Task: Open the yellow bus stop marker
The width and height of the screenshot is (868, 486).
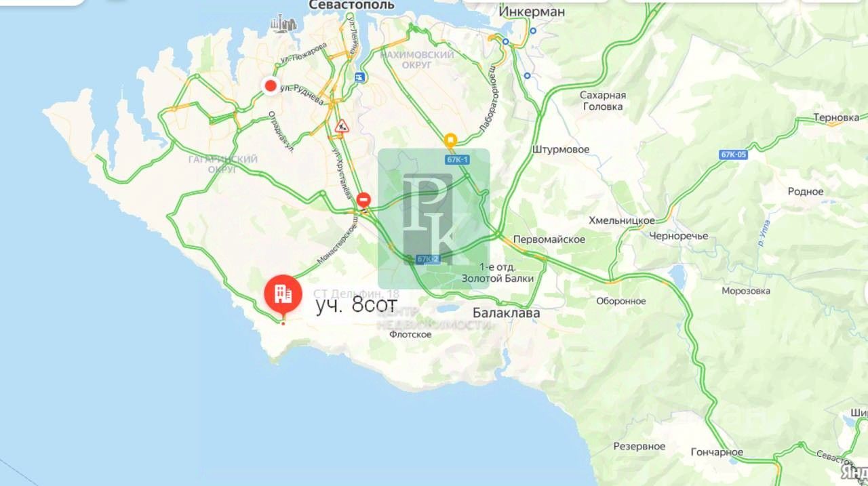Action: point(450,140)
